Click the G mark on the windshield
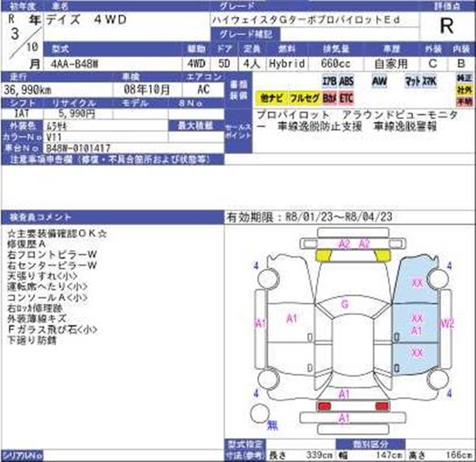Viewport: 476px width, 462px height. pos(345,304)
